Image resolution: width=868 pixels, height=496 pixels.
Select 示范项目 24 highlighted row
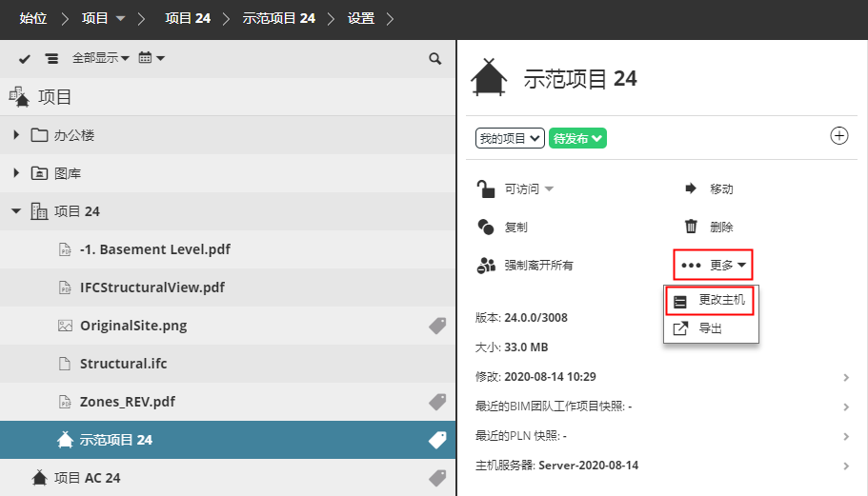pyautogui.click(x=228, y=440)
